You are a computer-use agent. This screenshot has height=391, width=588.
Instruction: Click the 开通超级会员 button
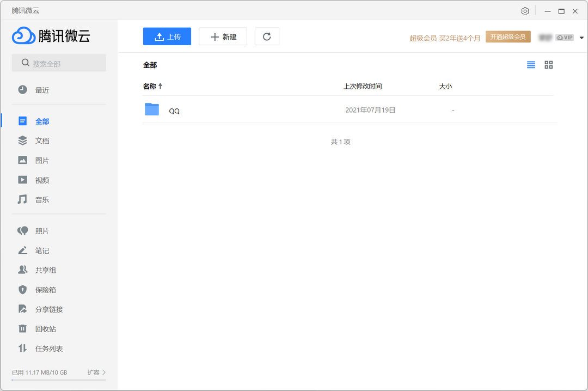[507, 37]
